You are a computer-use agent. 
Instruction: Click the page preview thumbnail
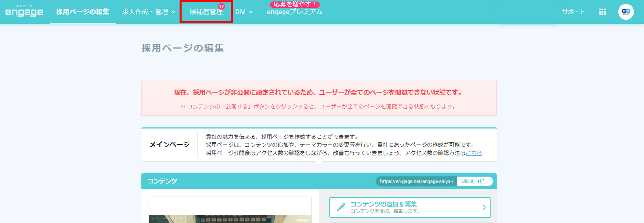pyautogui.click(x=230, y=210)
